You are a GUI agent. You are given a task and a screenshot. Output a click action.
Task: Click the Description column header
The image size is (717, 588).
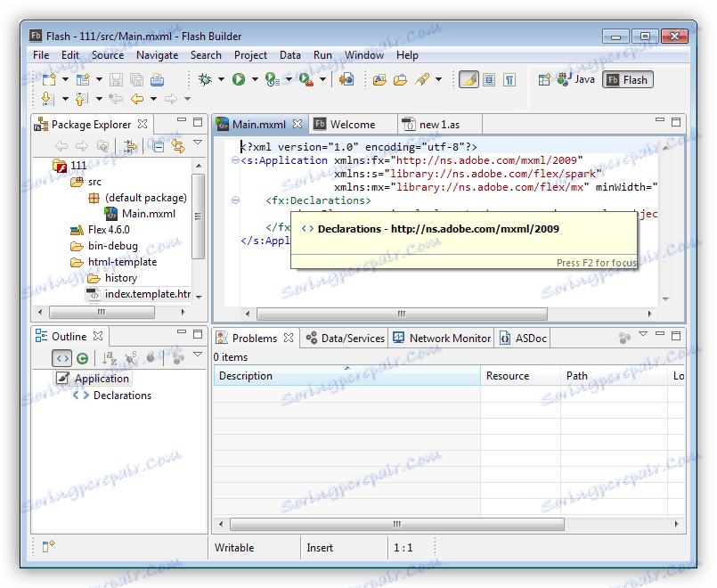point(246,376)
